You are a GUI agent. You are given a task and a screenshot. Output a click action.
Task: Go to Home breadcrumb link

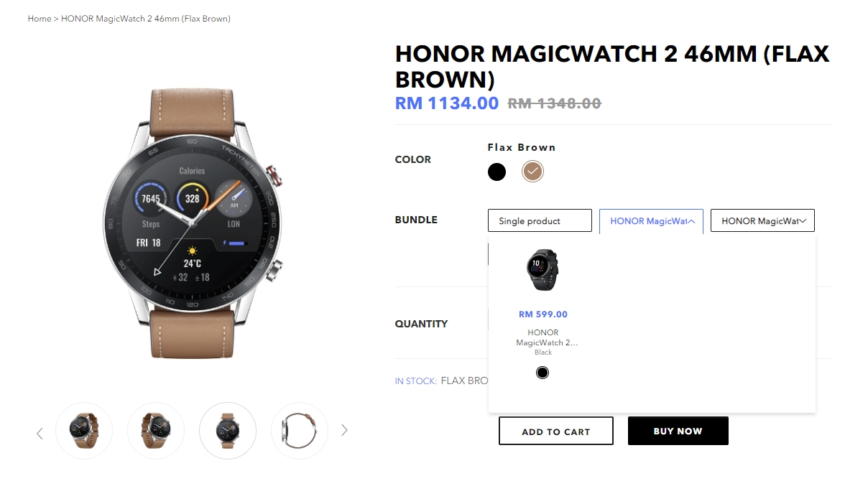click(x=40, y=19)
